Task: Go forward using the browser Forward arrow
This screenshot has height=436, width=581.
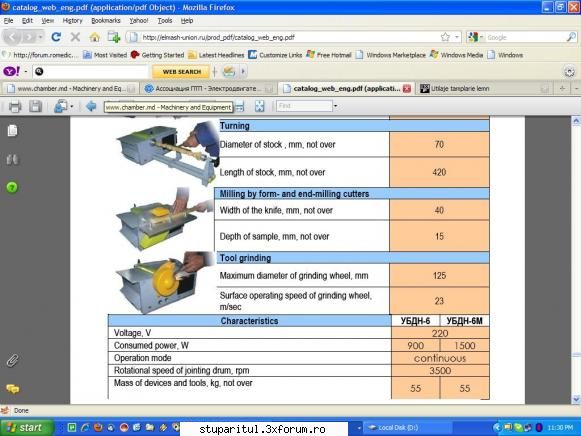Action: (x=29, y=37)
